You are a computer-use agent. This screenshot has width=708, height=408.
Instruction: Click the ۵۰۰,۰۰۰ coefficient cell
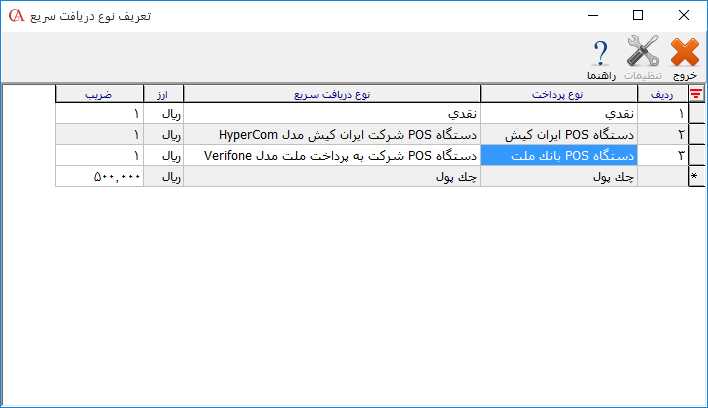click(x=99, y=176)
